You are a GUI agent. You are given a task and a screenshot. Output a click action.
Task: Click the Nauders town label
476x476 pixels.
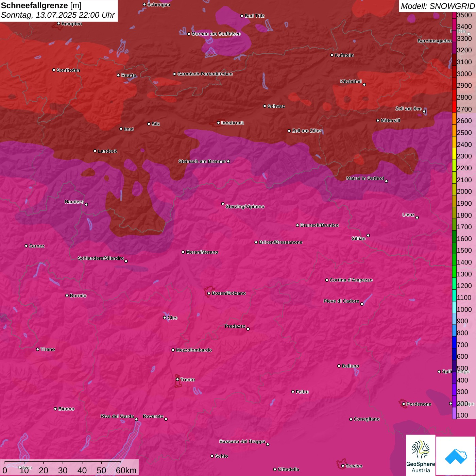[74, 202]
